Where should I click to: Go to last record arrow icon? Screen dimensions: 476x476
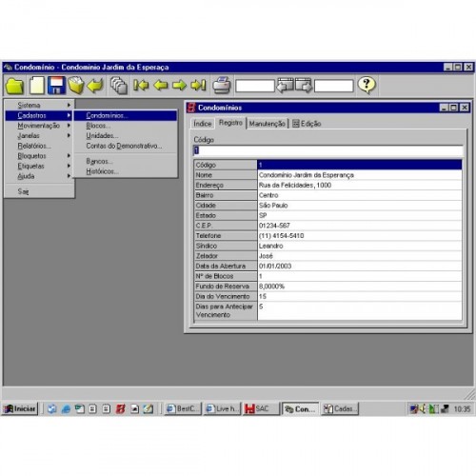198,86
